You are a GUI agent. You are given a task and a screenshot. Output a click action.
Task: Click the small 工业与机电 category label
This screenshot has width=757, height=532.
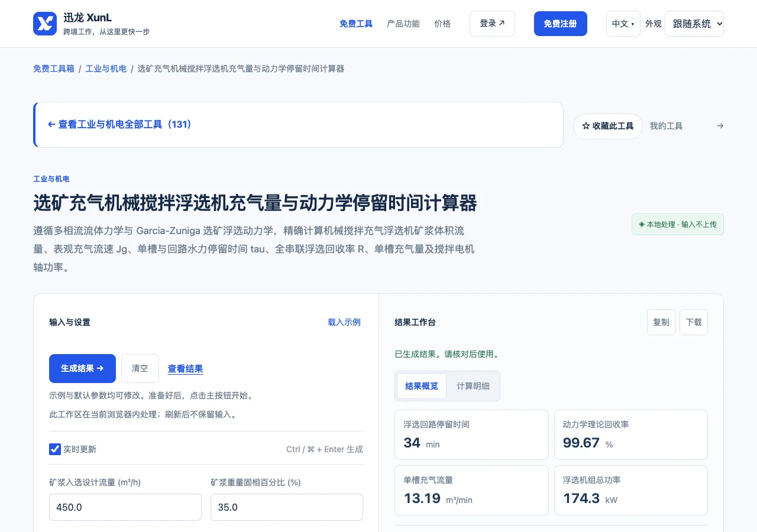(51, 179)
